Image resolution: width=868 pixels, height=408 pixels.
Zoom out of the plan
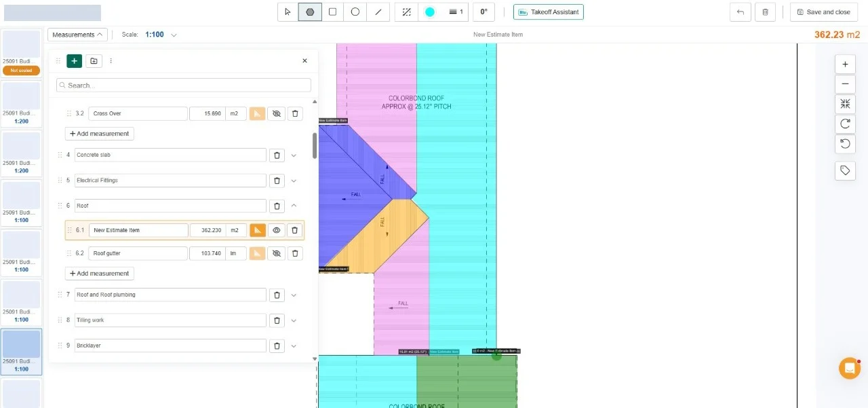pyautogui.click(x=845, y=84)
